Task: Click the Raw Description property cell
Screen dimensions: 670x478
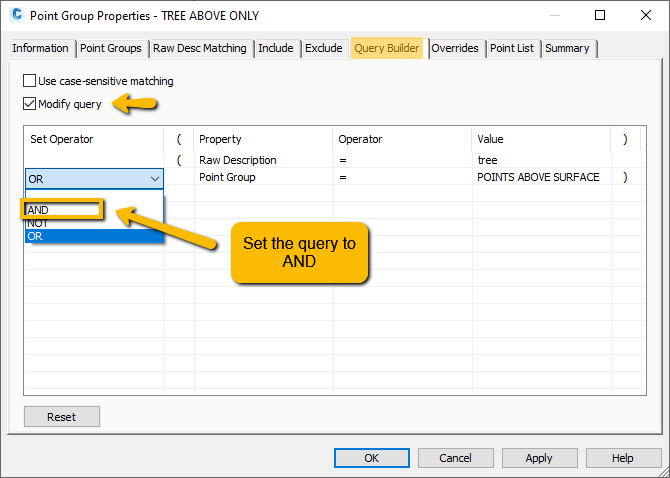Action: click(x=237, y=160)
